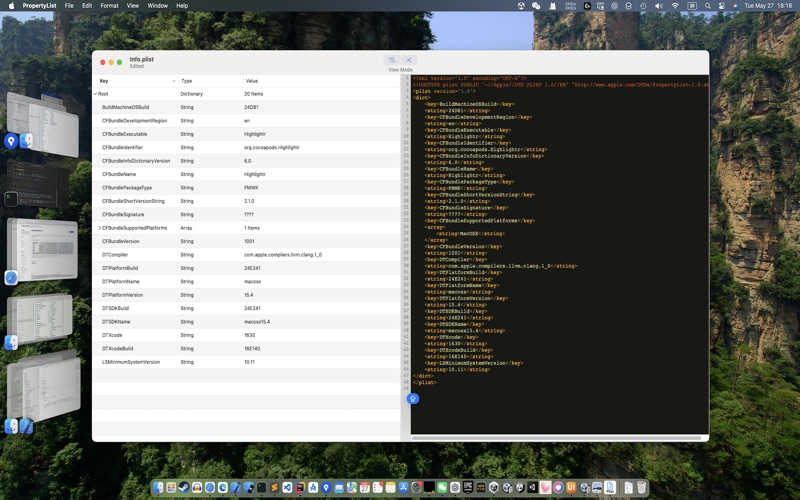Open the Terminal Stage Manager thumbnail
800x500 pixels.
click(37, 184)
